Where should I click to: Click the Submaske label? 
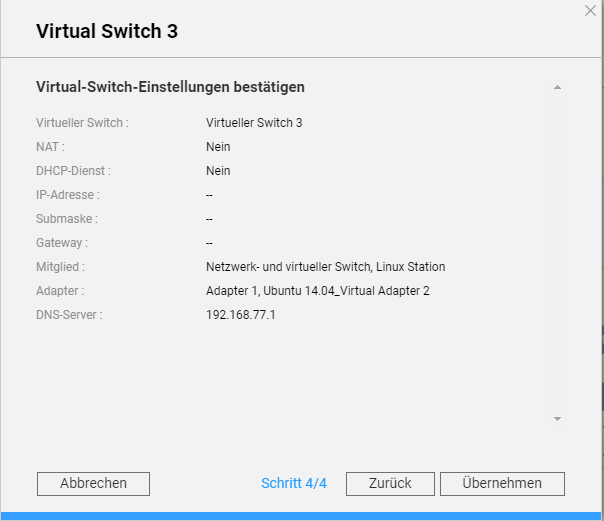[66, 219]
